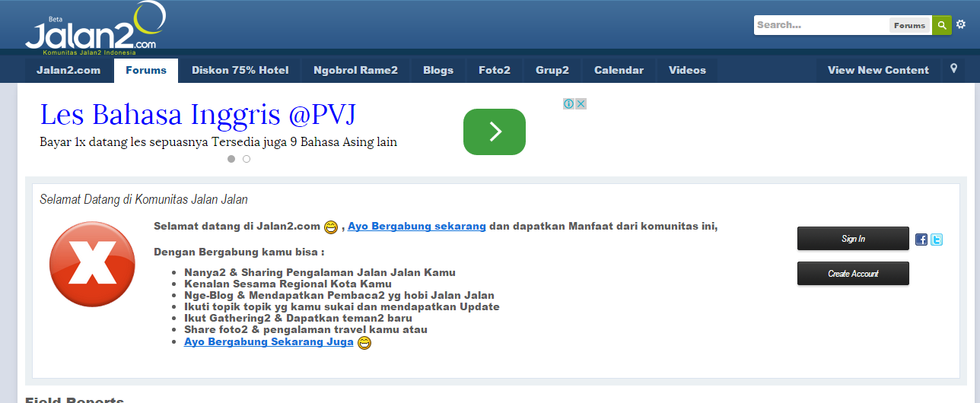
Task: Click into the Search input field
Action: click(x=821, y=25)
